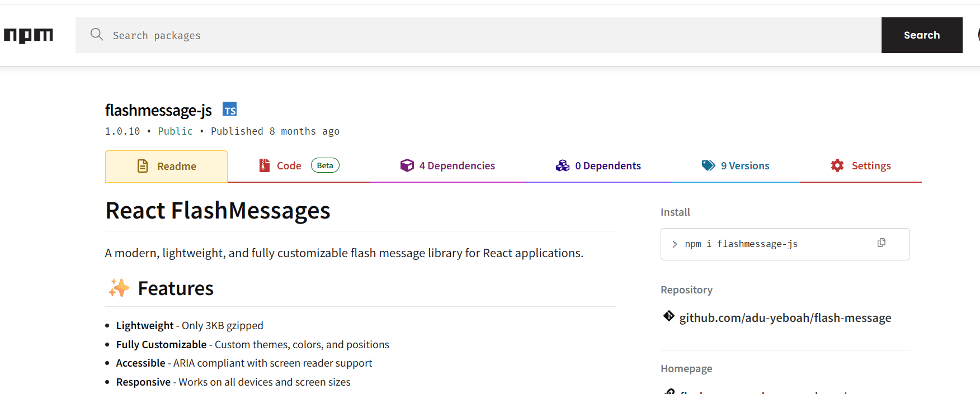Click the npm i flashmessage-js command text

741,244
